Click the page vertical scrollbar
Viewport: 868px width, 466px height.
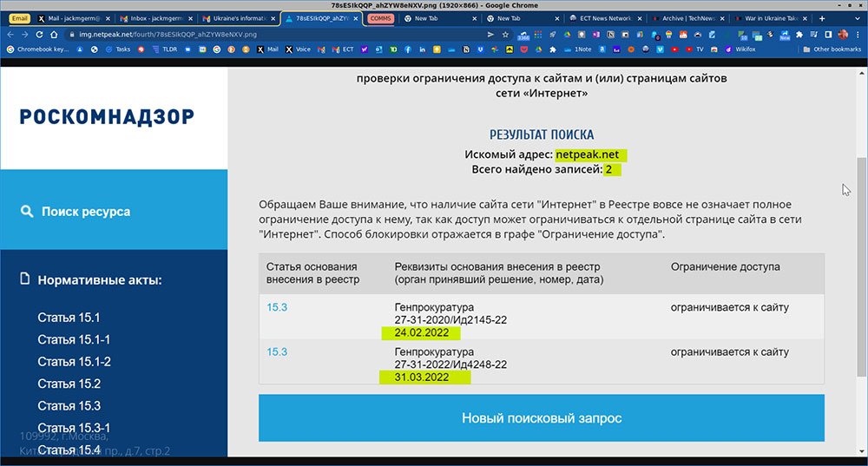861,266
